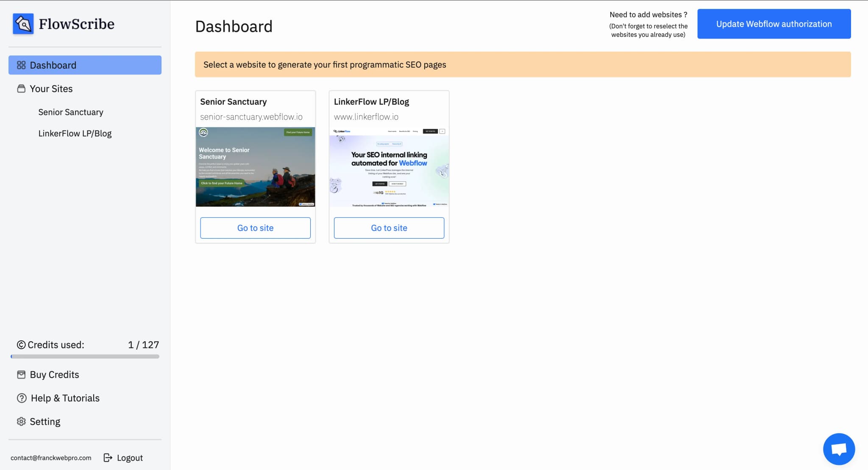Click the Help & Tutorials question mark icon

point(22,398)
